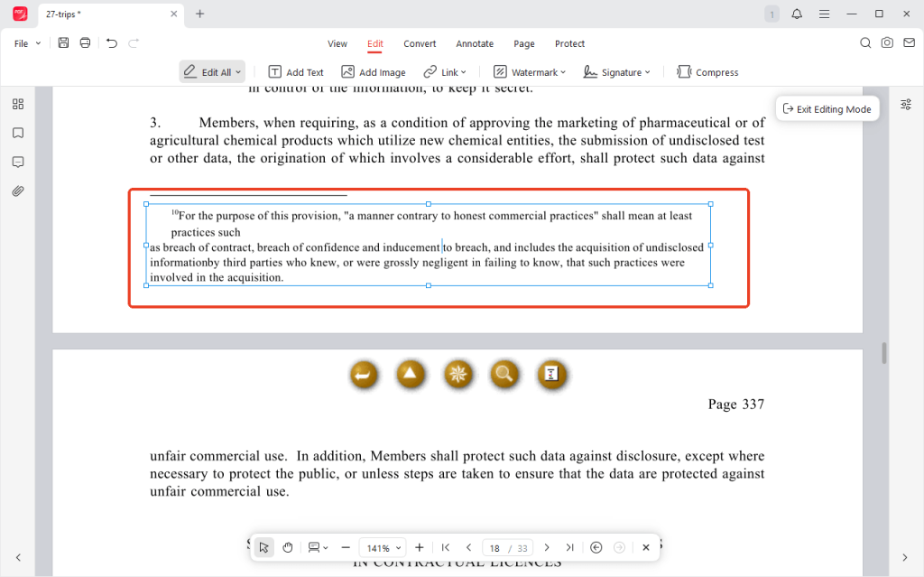Viewport: 924px width, 577px height.
Task: Switch to the hand pan tool
Action: [288, 547]
